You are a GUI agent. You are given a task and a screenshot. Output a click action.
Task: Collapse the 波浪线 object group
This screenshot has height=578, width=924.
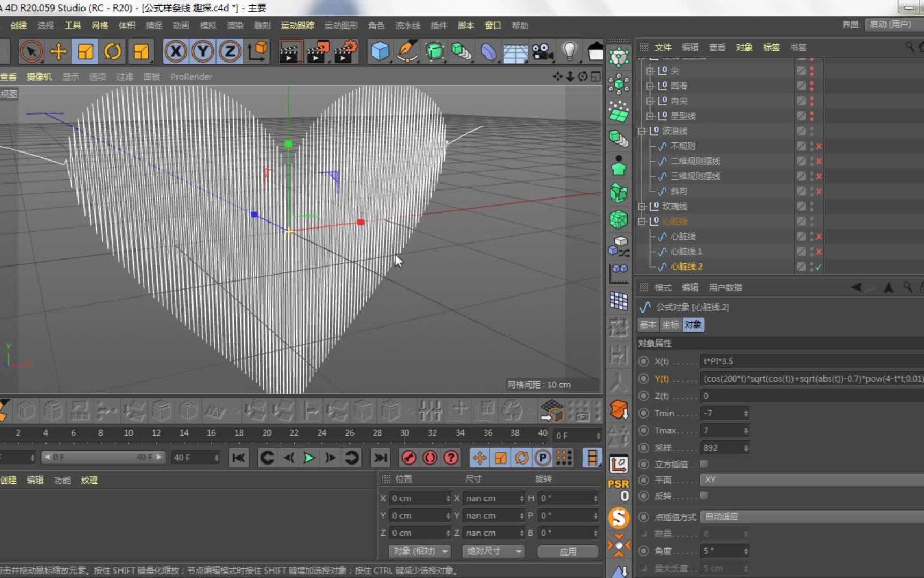[642, 131]
